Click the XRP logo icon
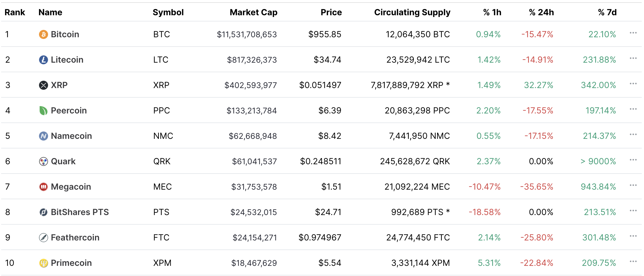The image size is (644, 276). [43, 85]
